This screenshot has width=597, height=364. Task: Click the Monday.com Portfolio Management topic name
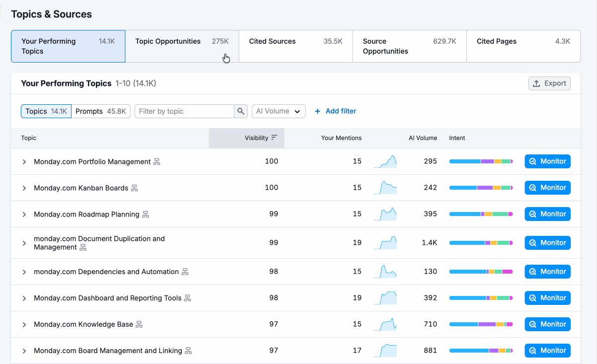(x=92, y=162)
